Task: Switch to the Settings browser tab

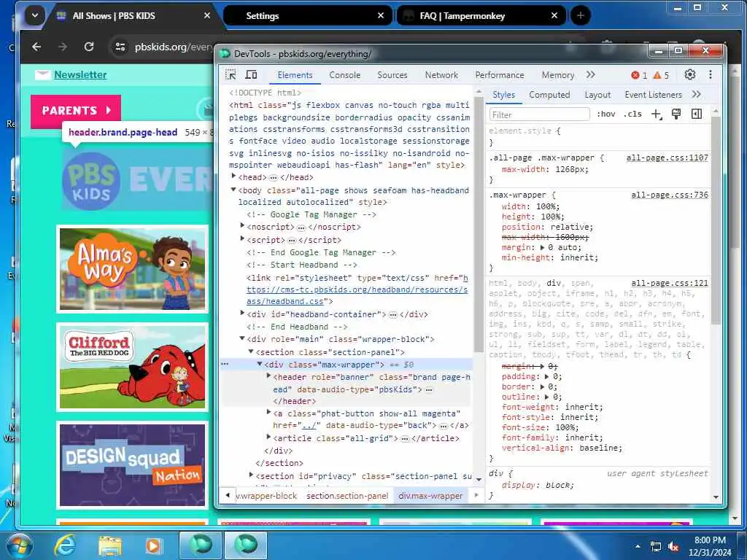Action: point(308,16)
